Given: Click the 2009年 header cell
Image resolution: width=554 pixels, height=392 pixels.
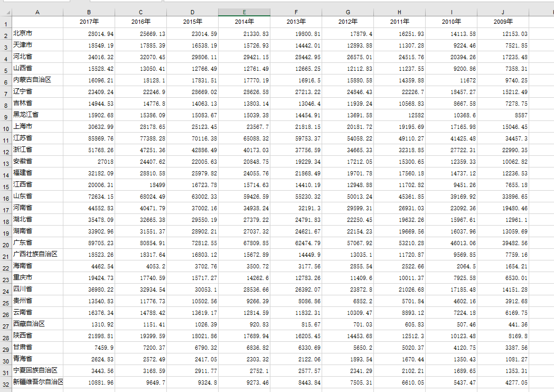Looking at the screenshot, I should coord(503,22).
